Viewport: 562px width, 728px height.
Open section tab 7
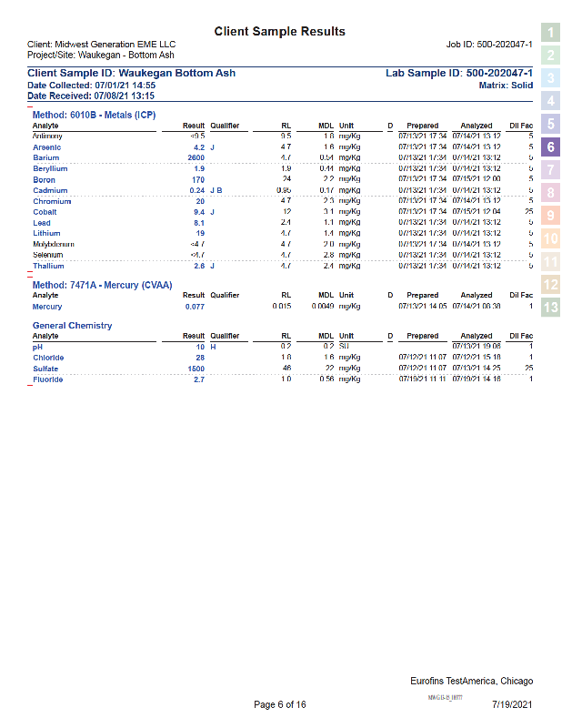550,169
